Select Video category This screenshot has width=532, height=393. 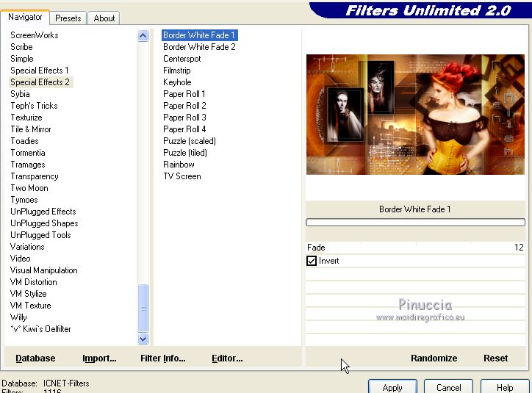click(x=20, y=259)
